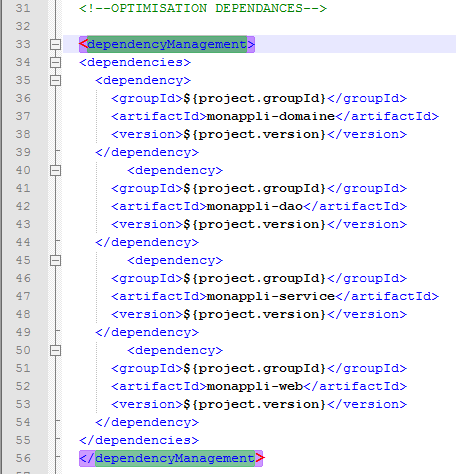Click line number 31 in the margin
Image resolution: width=456 pixels, height=474 pixels.
[23, 8]
